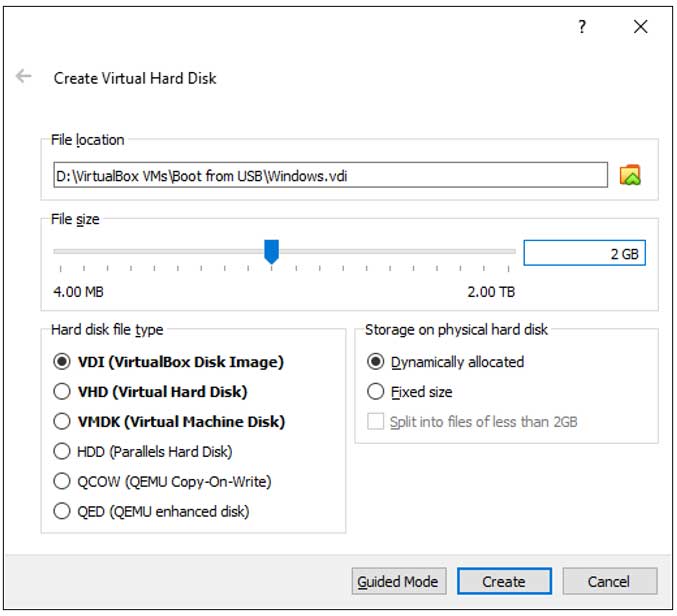Click the back arrow icon
Screen dimensions: 677x616
pyautogui.click(x=24, y=77)
